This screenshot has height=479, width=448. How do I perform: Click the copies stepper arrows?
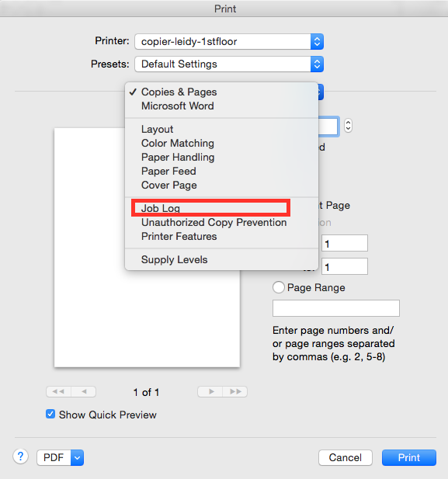[348, 126]
